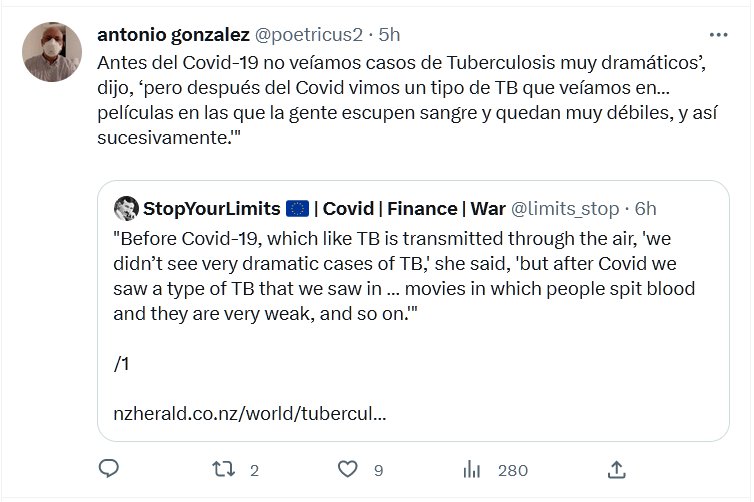
Task: Click the retweet count of 2
Action: click(255, 470)
